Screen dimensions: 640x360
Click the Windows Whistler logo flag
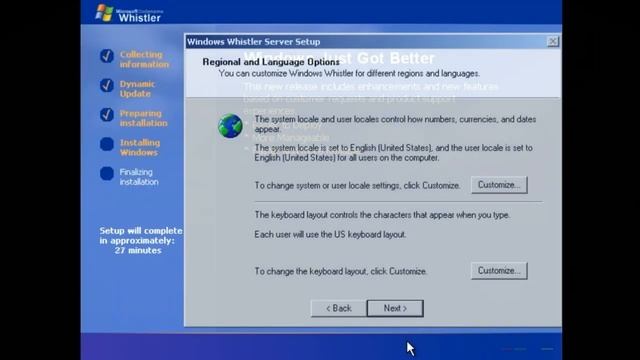coord(104,13)
